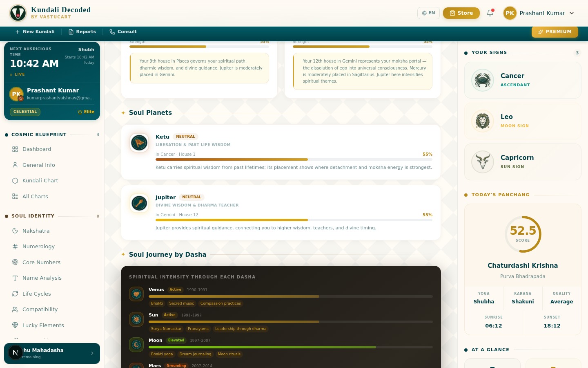This screenshot has width=588, height=368.
Task: Go to the Consult menu item
Action: click(123, 32)
